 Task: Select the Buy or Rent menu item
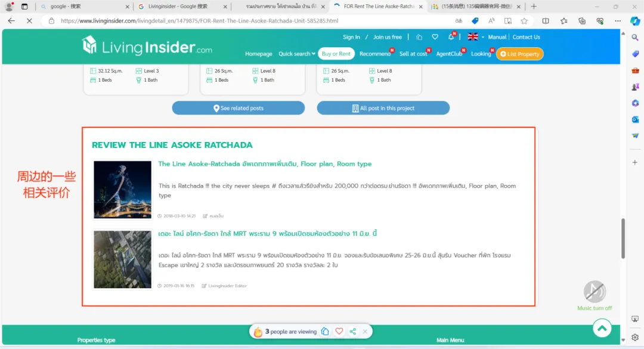(x=336, y=54)
